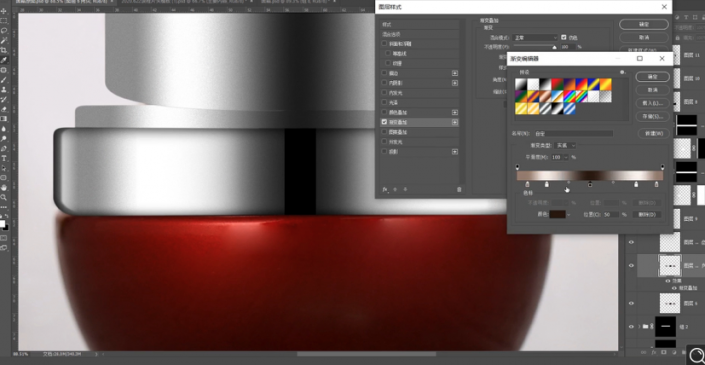Click the Save button in Gradient Editor

point(652,117)
